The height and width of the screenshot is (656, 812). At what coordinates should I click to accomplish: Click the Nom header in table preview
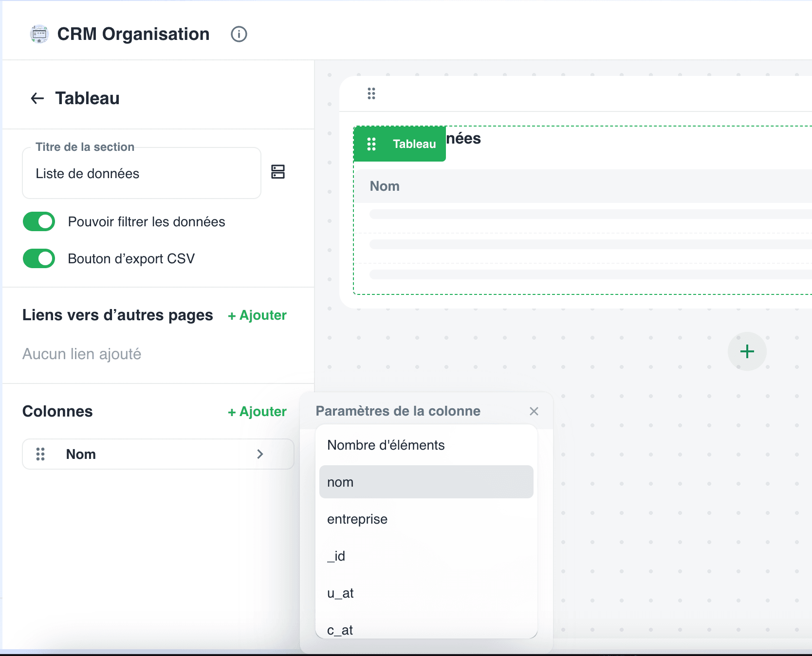tap(385, 186)
